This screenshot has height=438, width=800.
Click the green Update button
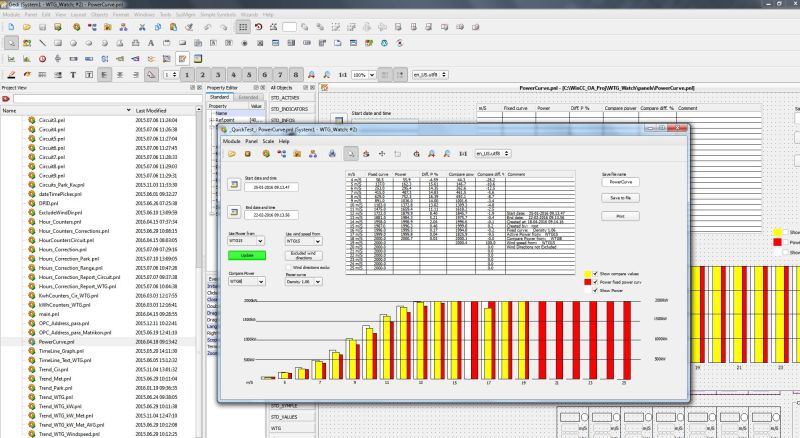coord(247,255)
